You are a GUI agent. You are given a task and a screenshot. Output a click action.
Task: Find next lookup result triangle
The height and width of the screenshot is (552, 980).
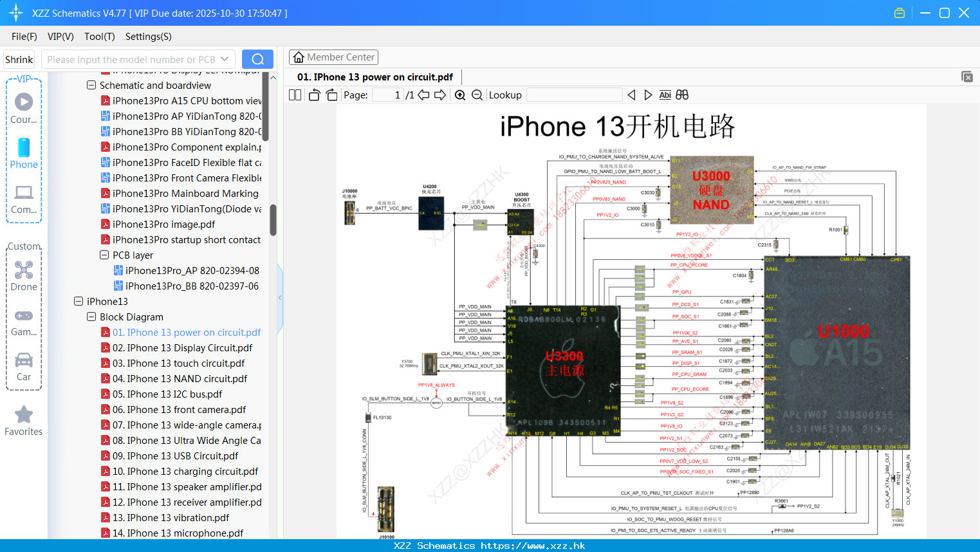648,95
